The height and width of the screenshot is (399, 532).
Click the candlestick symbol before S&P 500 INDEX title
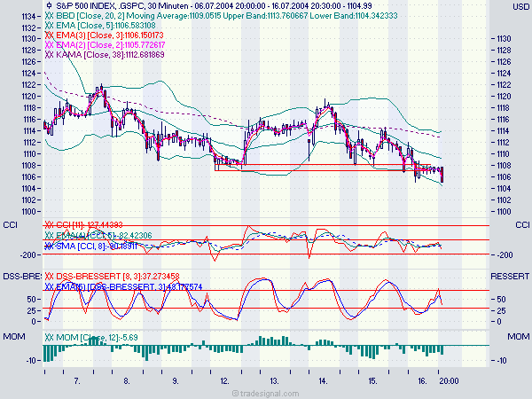tap(49, 5)
